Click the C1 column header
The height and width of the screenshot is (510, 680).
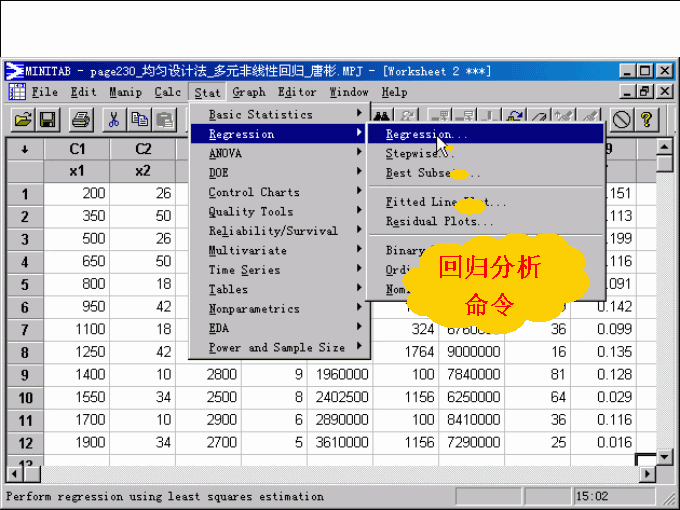pos(78,149)
